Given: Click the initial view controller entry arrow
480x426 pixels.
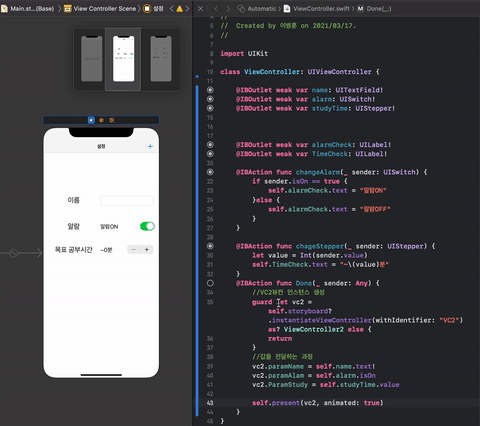Looking at the screenshot, I should [x=21, y=253].
